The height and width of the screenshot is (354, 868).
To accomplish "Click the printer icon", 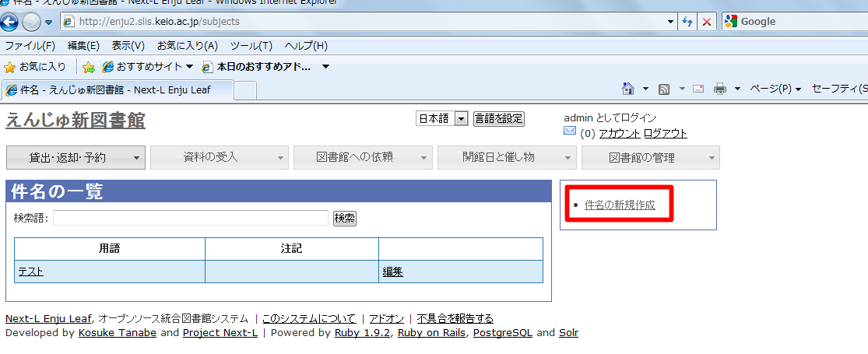I will click(x=719, y=89).
